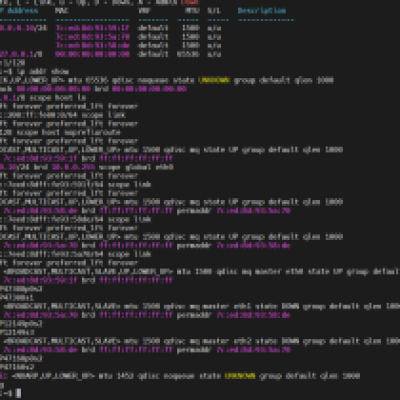The height and width of the screenshot is (400, 400).
Task: Select the yellow UNKNOWN state on last interface
Action: pyautogui.click(x=240, y=376)
